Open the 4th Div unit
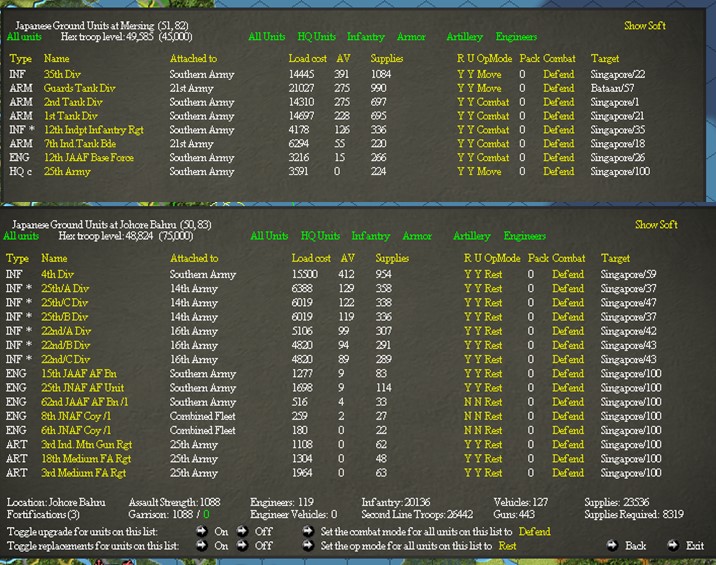 tap(58, 274)
